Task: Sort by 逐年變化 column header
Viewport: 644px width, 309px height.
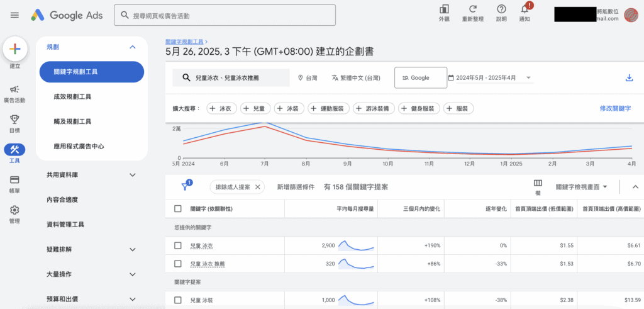Action: [x=497, y=209]
